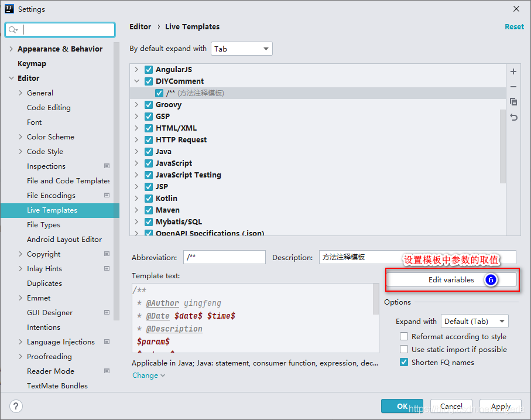Open File Types settings page
This screenshot has width=531, height=420.
(43, 225)
